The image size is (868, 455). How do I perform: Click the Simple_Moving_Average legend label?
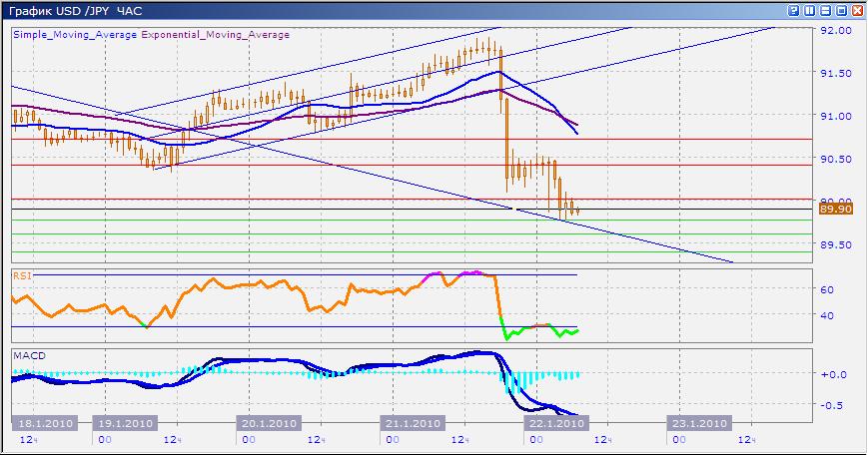click(75, 34)
